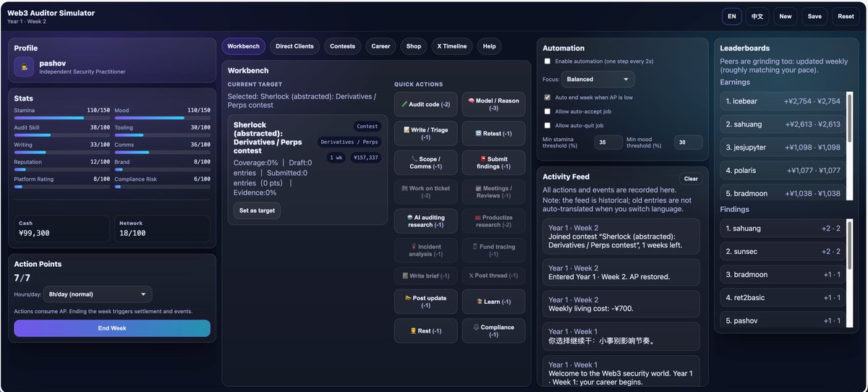Screen dimensions: 868x392
Task: Go to Career tab
Action: (380, 46)
